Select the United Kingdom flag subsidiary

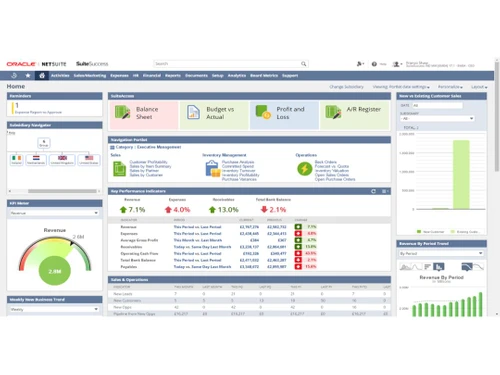(62, 160)
